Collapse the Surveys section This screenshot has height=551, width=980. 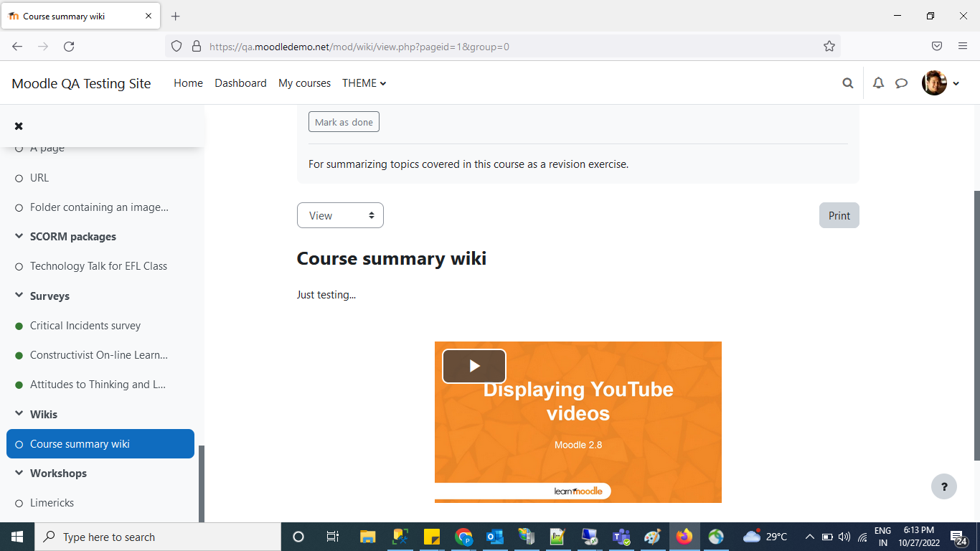pyautogui.click(x=19, y=296)
